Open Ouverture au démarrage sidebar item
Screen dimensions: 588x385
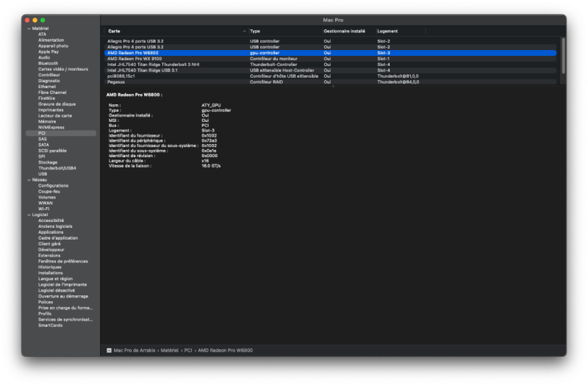point(62,296)
